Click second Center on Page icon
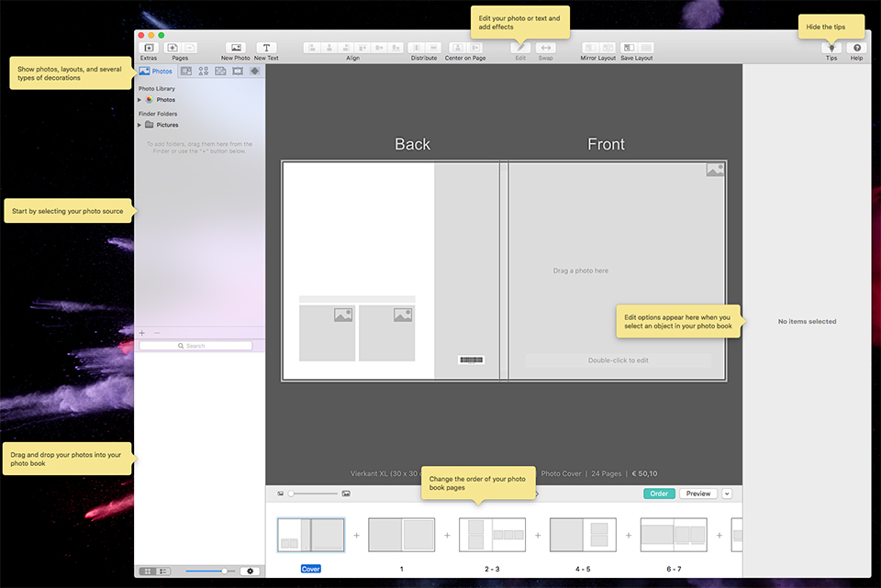Screen dimensions: 881x588 tap(474, 48)
